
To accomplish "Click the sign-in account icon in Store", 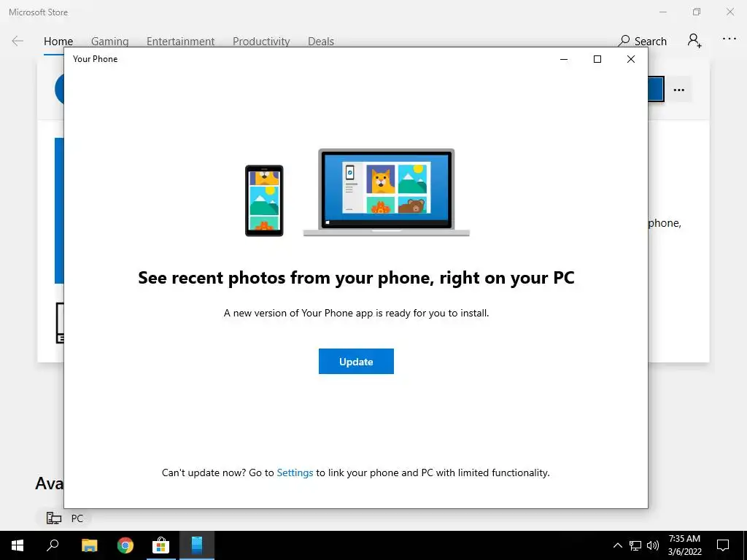I will point(694,41).
